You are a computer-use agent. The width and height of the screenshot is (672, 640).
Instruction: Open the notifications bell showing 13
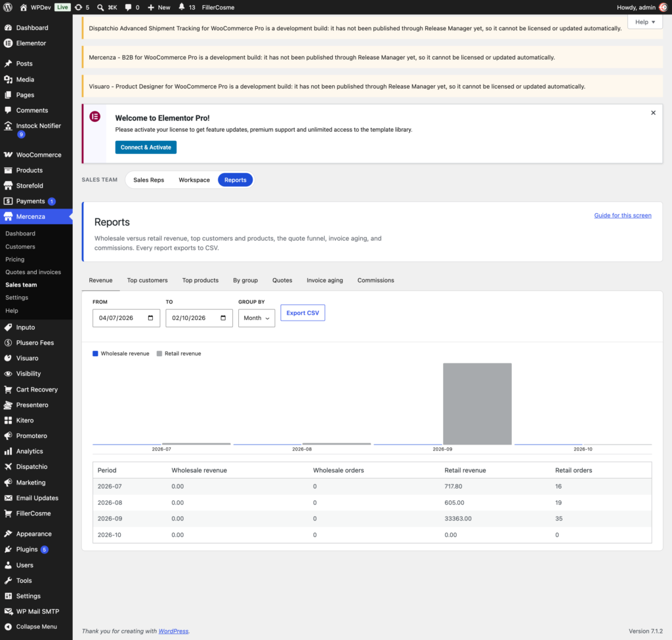click(x=182, y=7)
